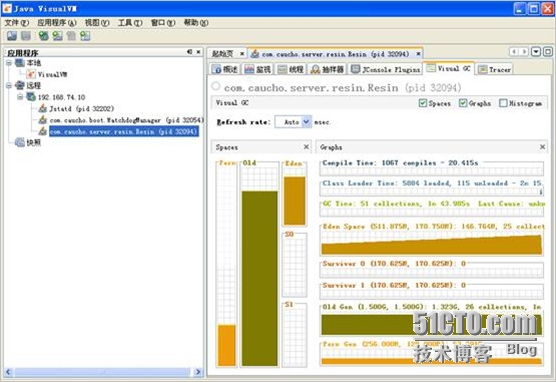The height and width of the screenshot is (382, 556).
Task: Click the Eden space usage bar
Action: click(x=294, y=201)
